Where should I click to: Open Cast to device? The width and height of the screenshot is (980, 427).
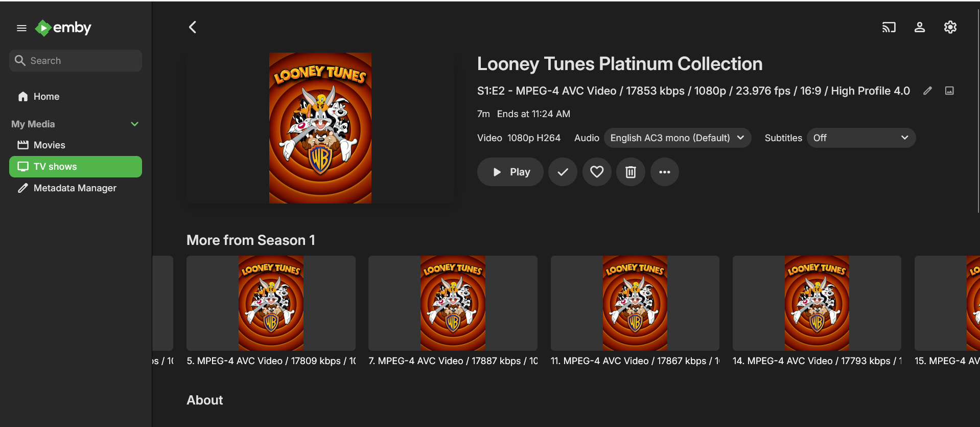point(889,27)
